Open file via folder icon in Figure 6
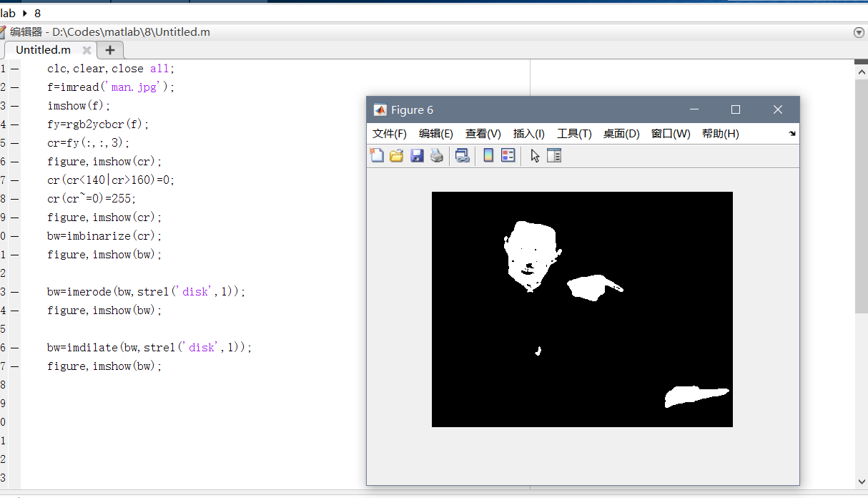The height and width of the screenshot is (498, 868). point(397,155)
